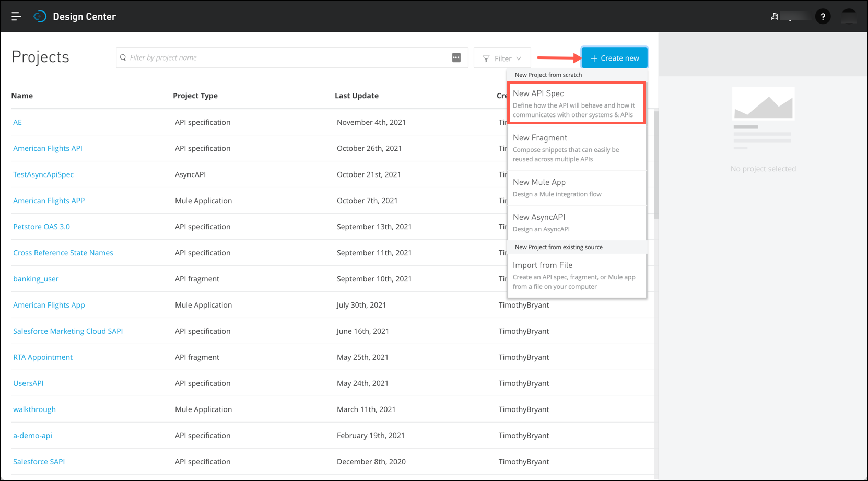Image resolution: width=868 pixels, height=481 pixels.
Task: Open the user avatar menu
Action: pos(849,17)
